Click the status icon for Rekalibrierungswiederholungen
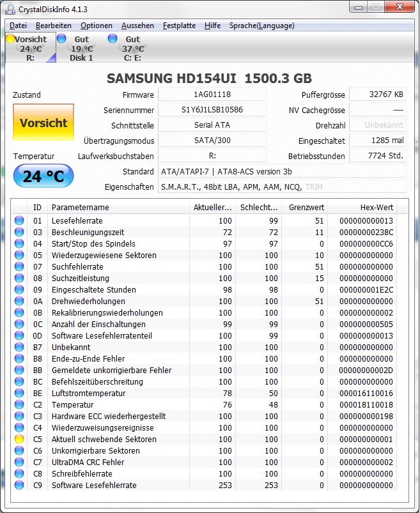The height and width of the screenshot is (513, 420). pos(19,312)
